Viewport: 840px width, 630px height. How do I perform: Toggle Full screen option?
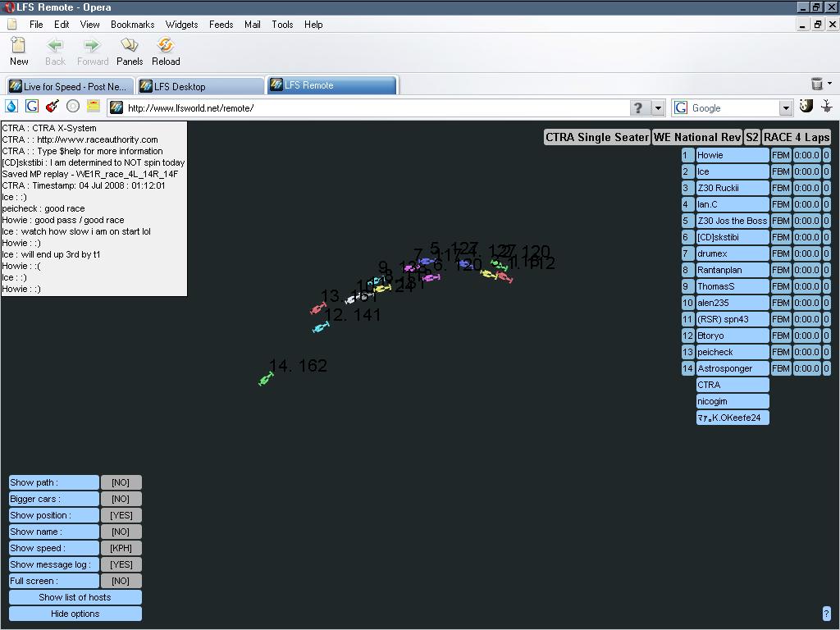(x=121, y=582)
